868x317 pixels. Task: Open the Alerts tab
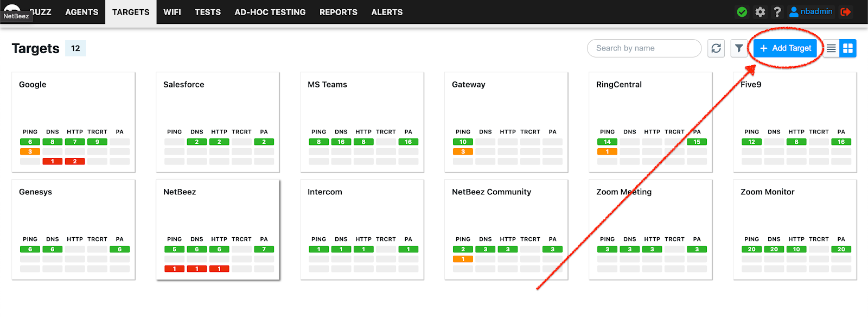pos(387,12)
